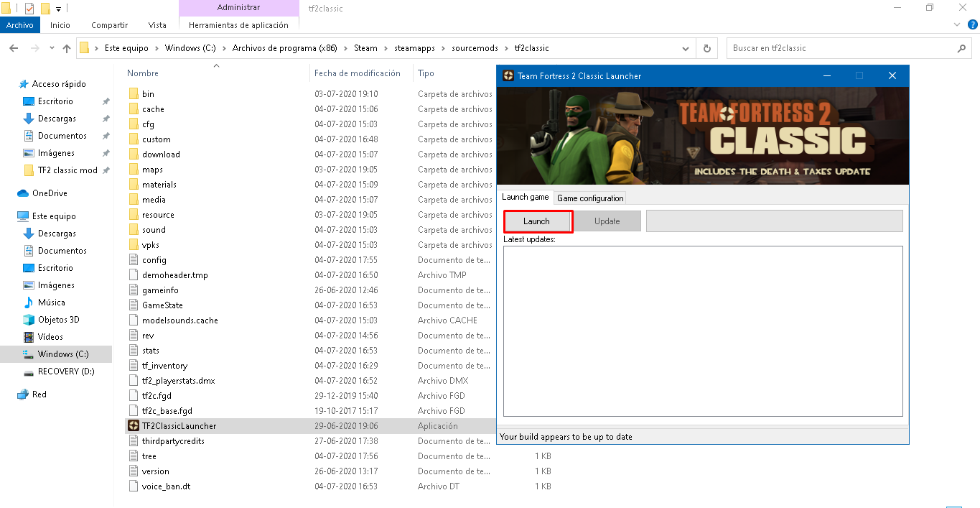Image resolution: width=980 pixels, height=508 pixels.
Task: Sort by the Nombre column header
Action: pyautogui.click(x=143, y=73)
